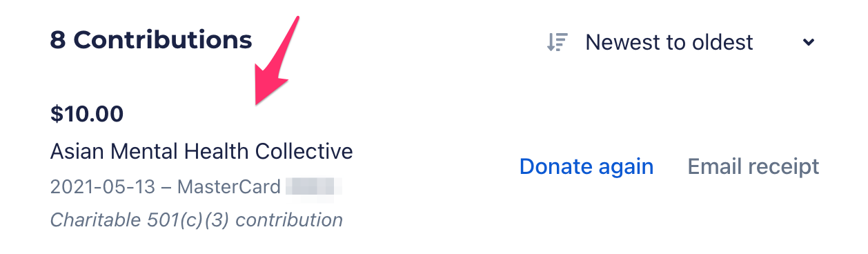868x254 pixels.
Task: Expand sorting options via chevron arrow
Action: click(x=809, y=43)
